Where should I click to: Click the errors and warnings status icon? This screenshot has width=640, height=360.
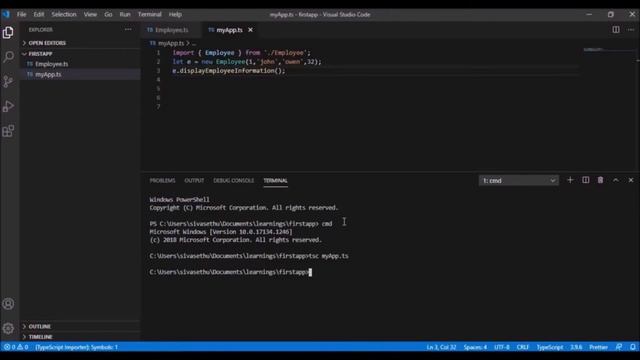tap(16, 347)
